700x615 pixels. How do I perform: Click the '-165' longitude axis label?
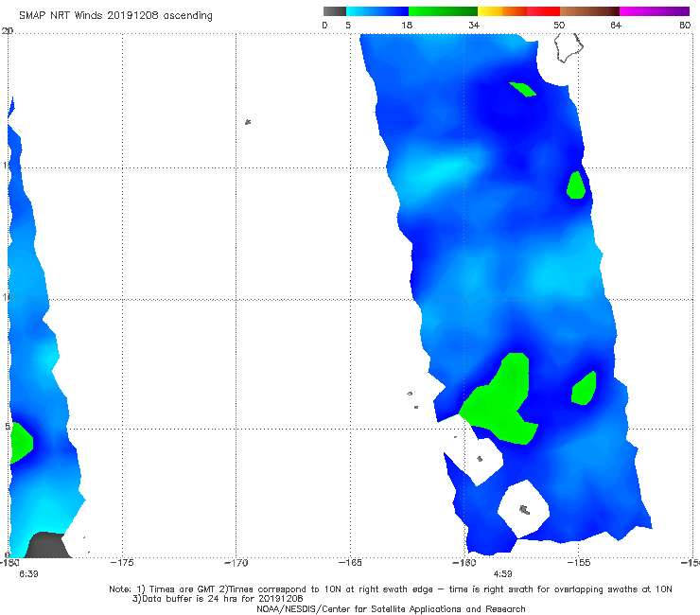pyautogui.click(x=350, y=563)
